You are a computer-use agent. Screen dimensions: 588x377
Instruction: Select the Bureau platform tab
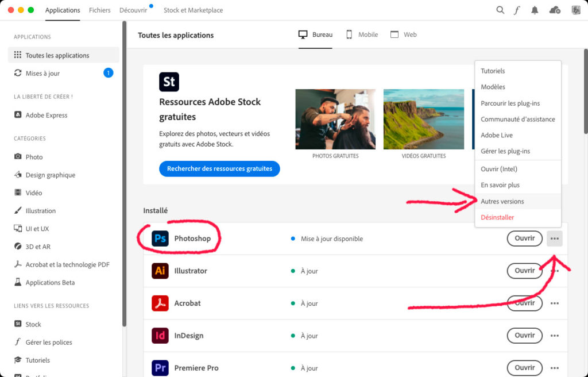click(315, 34)
